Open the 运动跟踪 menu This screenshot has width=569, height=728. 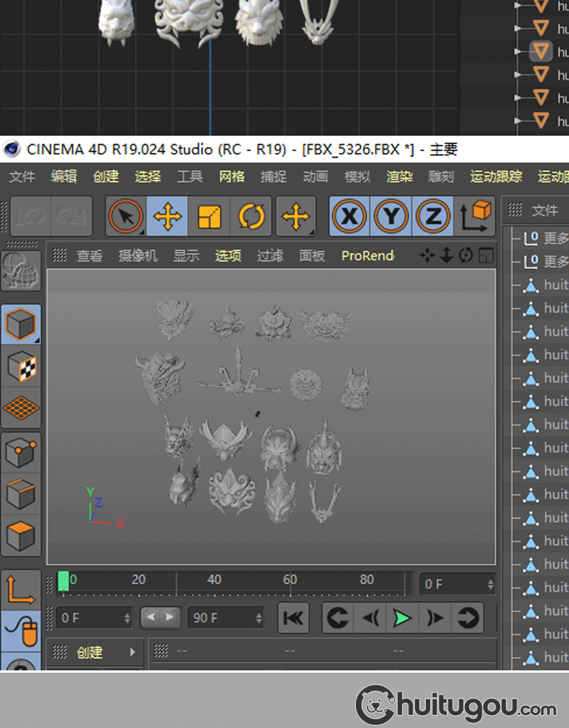pyautogui.click(x=496, y=177)
